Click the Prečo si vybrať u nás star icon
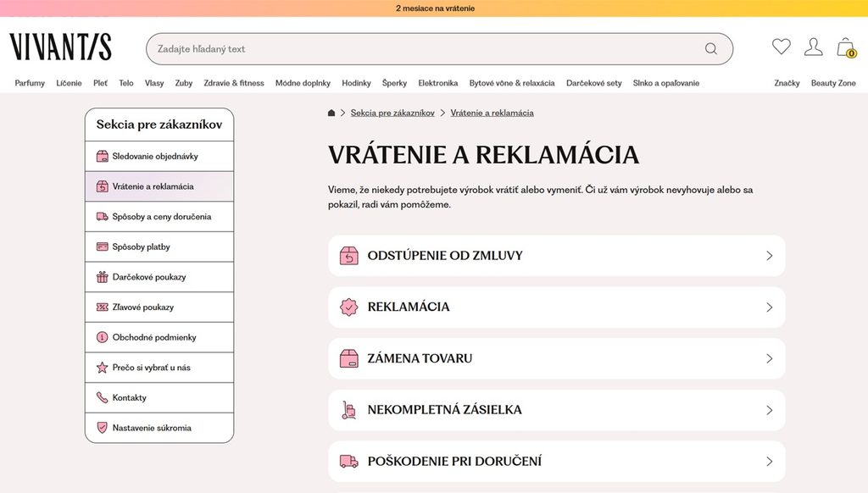The width and height of the screenshot is (868, 493). pos(103,368)
